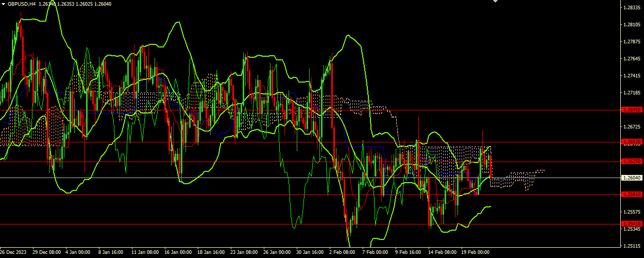Select the red 1.26950 price level label
The width and height of the screenshot is (644, 258).
(x=632, y=110)
